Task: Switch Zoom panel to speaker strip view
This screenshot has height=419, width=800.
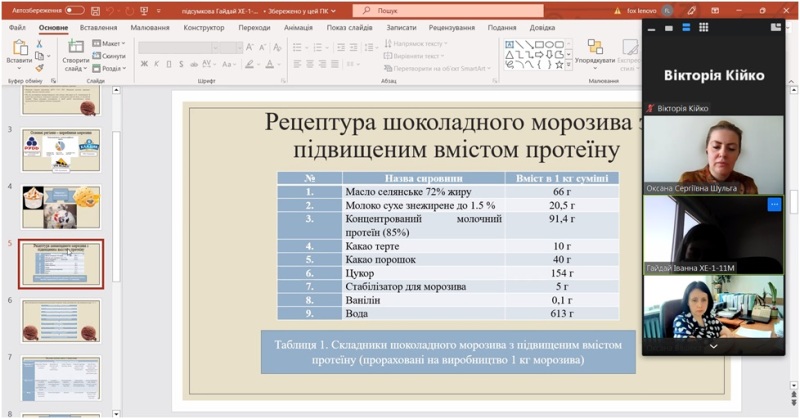Action: [x=686, y=28]
